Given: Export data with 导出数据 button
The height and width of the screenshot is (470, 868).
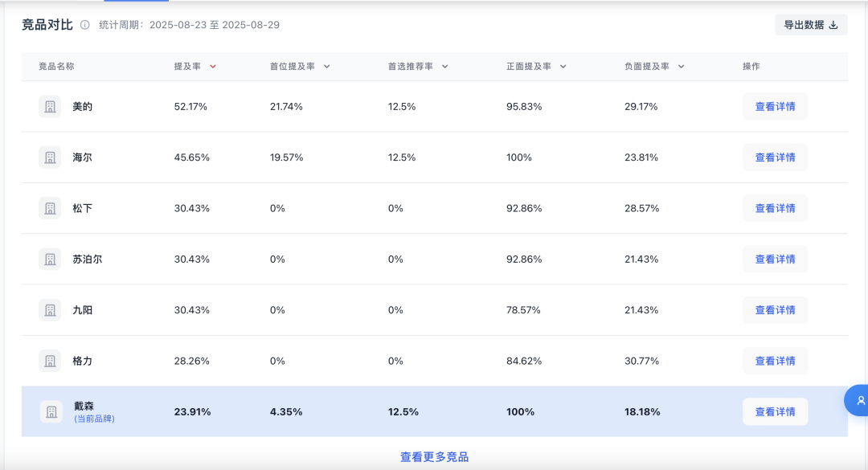Looking at the screenshot, I should pyautogui.click(x=811, y=25).
